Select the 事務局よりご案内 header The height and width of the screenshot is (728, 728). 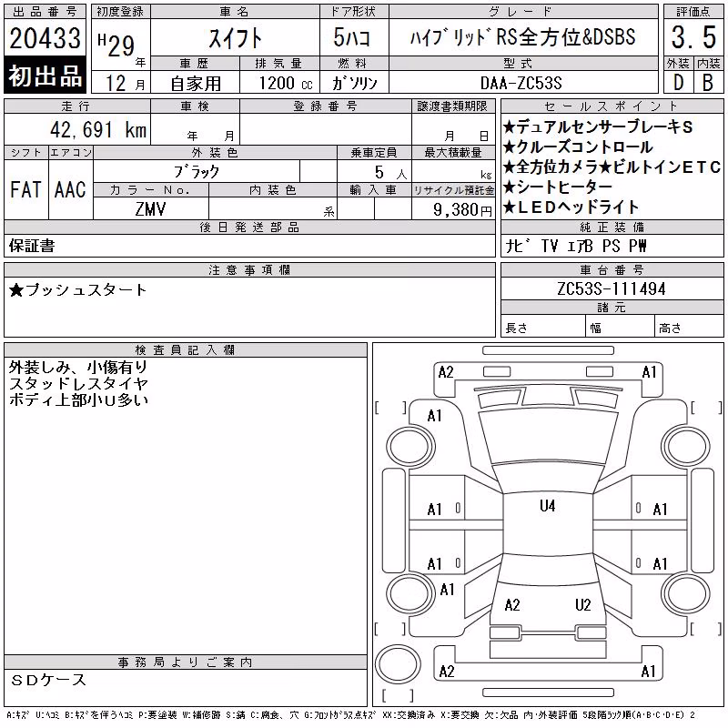click(x=186, y=662)
